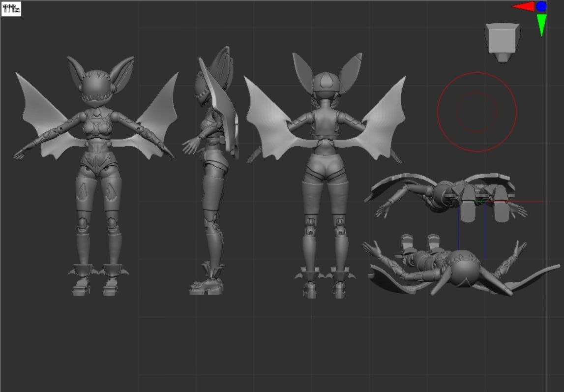
Task: Click the reference image thumbnail in the viewport corner
Action: tap(11, 9)
